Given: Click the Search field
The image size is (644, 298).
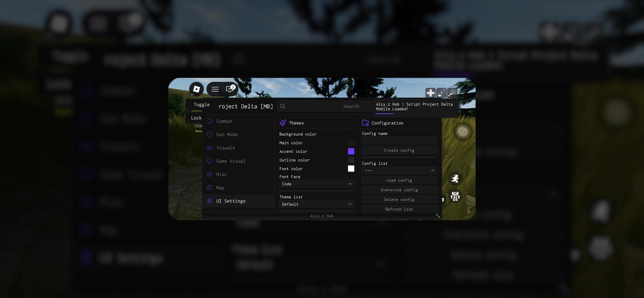Looking at the screenshot, I should point(325,106).
